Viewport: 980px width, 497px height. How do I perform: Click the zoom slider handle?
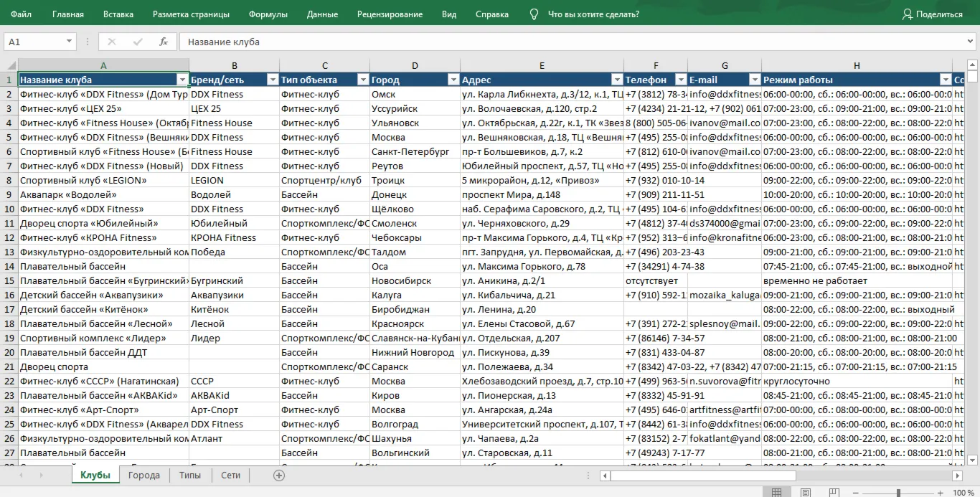[898, 493]
